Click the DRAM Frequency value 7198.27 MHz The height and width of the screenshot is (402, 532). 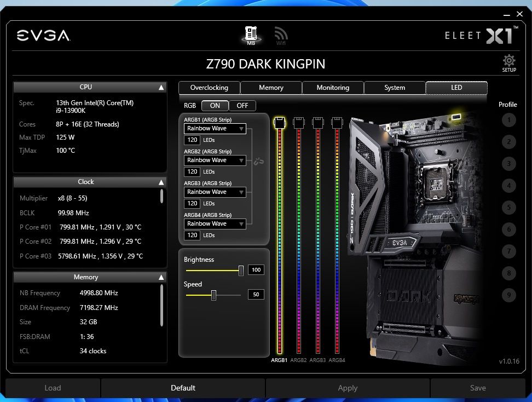(99, 308)
